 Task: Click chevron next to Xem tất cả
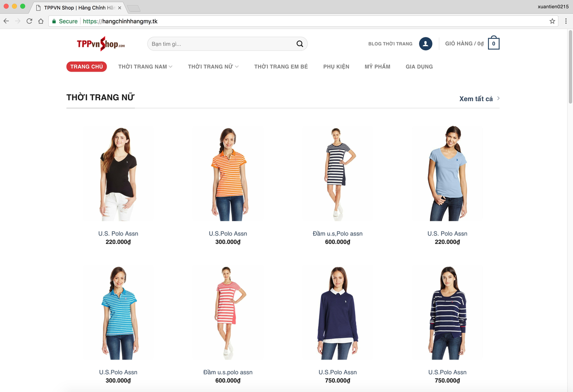click(x=498, y=98)
